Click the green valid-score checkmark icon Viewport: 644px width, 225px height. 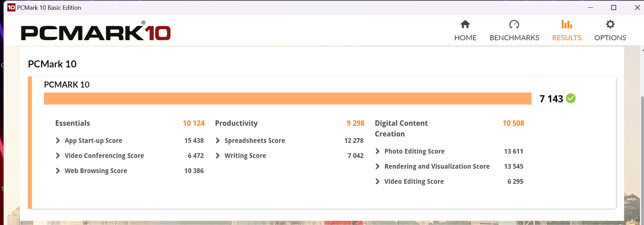click(x=571, y=98)
